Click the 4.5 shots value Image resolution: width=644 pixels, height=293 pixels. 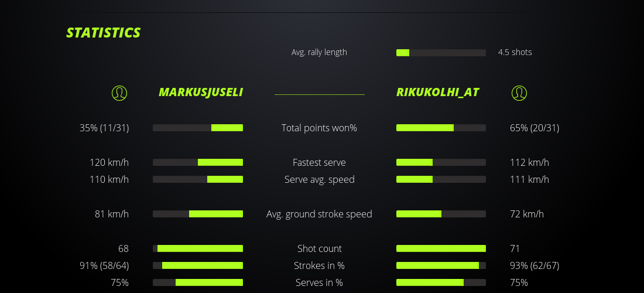[515, 52]
